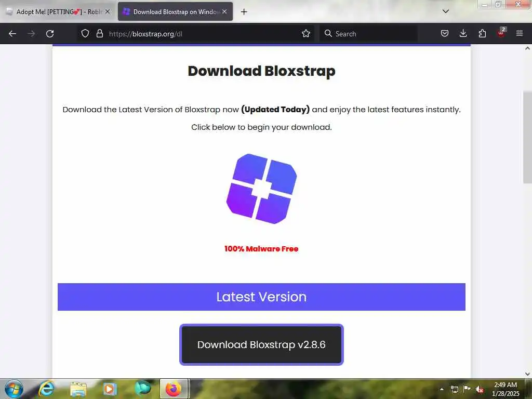This screenshot has width=532, height=399.
Task: Open the teal bird taskbar app
Action: pyautogui.click(x=142, y=389)
